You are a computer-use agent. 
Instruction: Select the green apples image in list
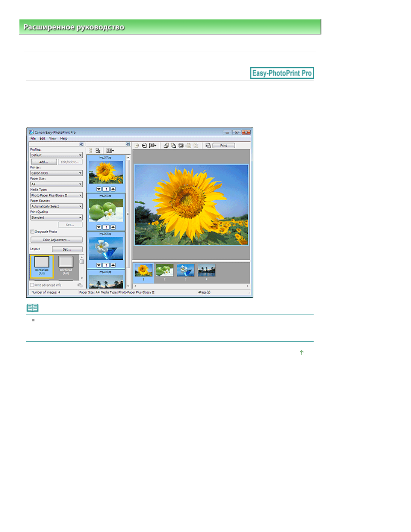(106, 210)
